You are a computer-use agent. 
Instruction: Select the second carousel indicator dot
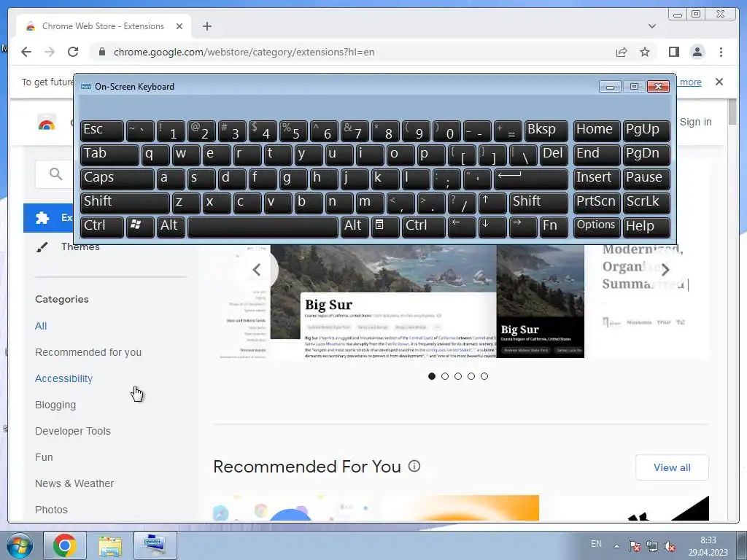point(445,376)
